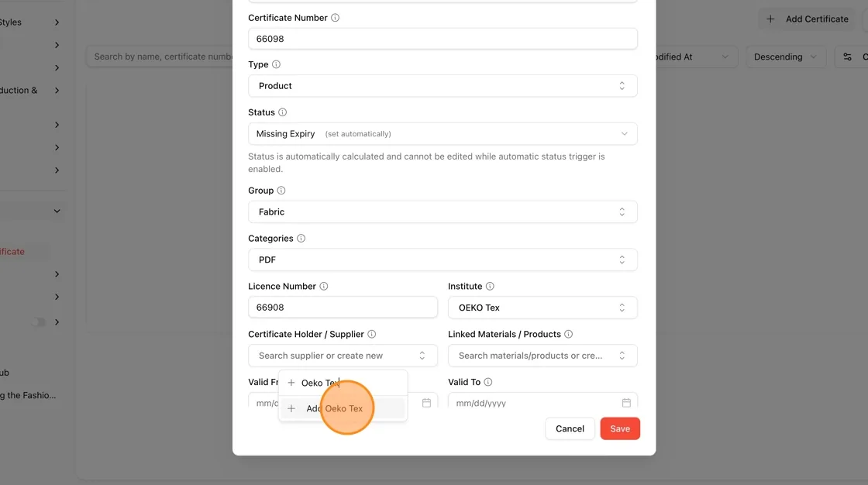The image size is (868, 485).
Task: Open calendar picker in Valid From field
Action: pyautogui.click(x=426, y=403)
